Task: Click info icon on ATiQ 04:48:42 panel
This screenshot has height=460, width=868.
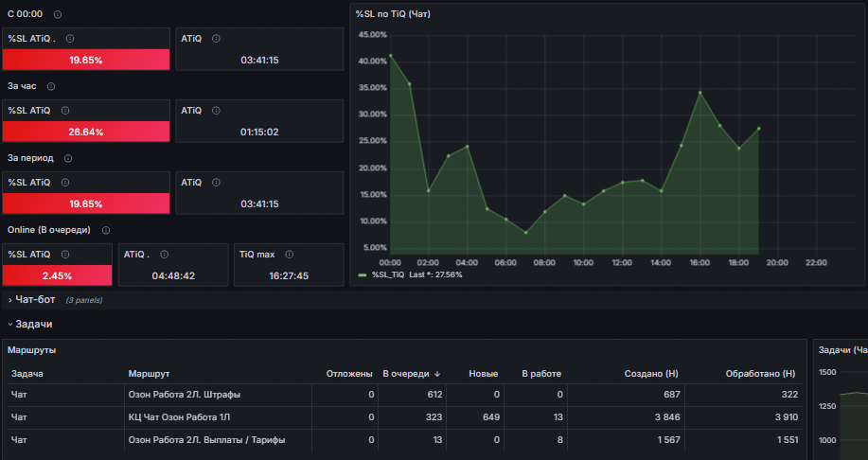Action: 164,255
